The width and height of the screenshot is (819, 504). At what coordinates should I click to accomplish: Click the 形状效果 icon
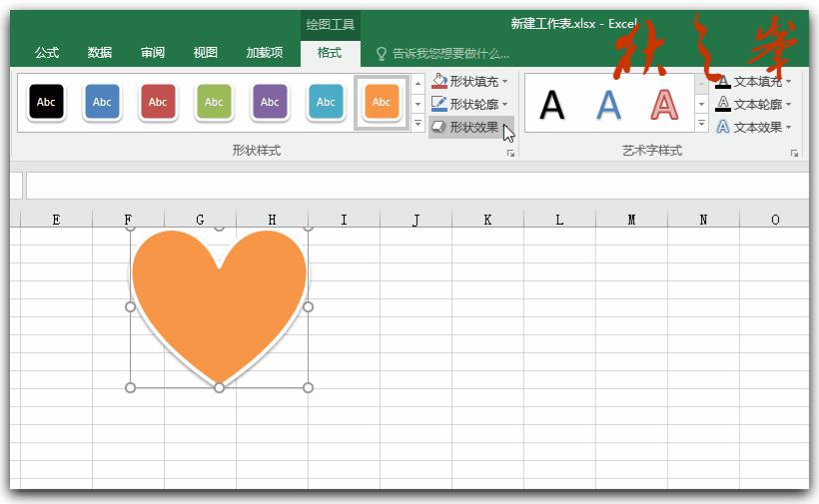(438, 127)
